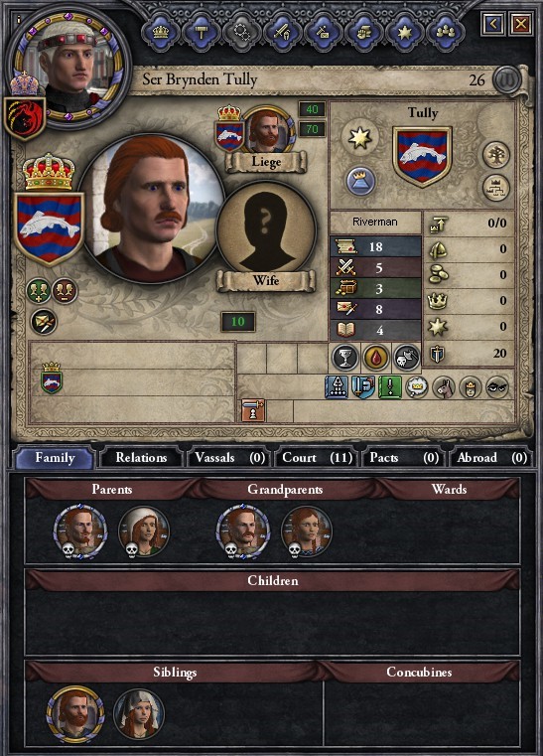Image resolution: width=543 pixels, height=756 pixels.
Task: Open the Court (11) tab
Action: (317, 458)
